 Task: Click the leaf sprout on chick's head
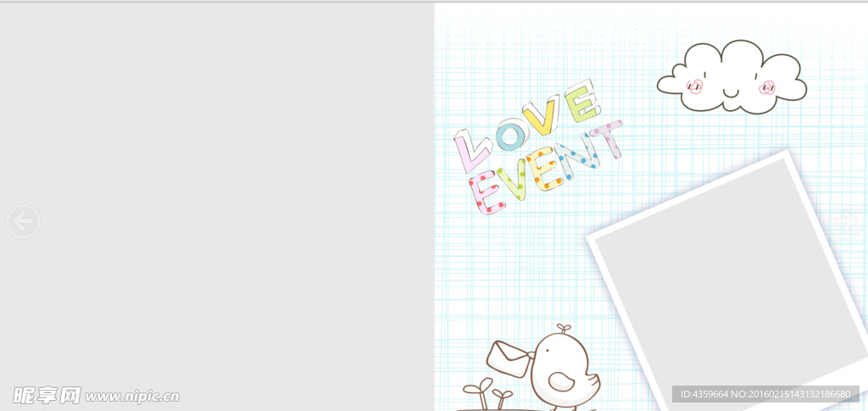click(563, 327)
